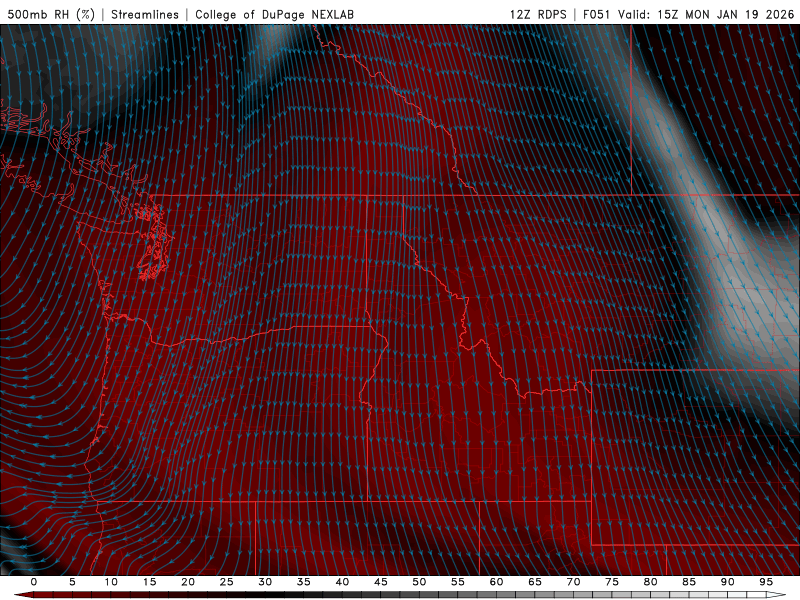
Task: Select the "Streamlines" header label
Action: (x=145, y=14)
